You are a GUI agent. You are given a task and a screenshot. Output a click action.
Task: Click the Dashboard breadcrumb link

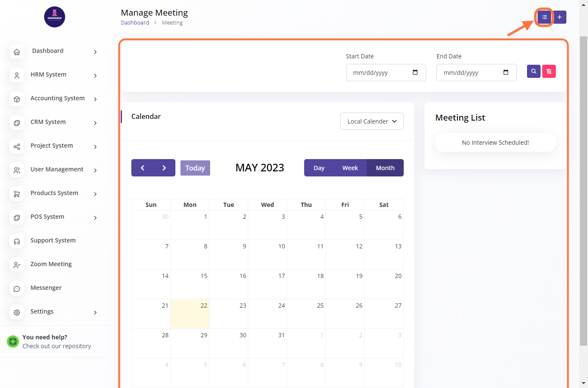135,23
